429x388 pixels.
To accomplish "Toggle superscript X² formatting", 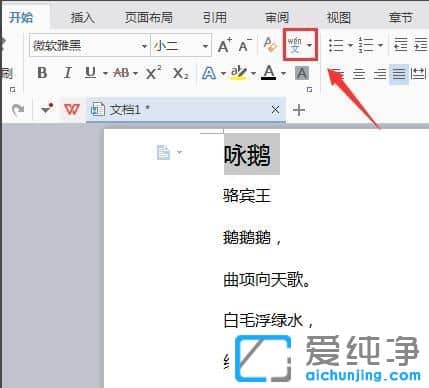I will click(153, 72).
